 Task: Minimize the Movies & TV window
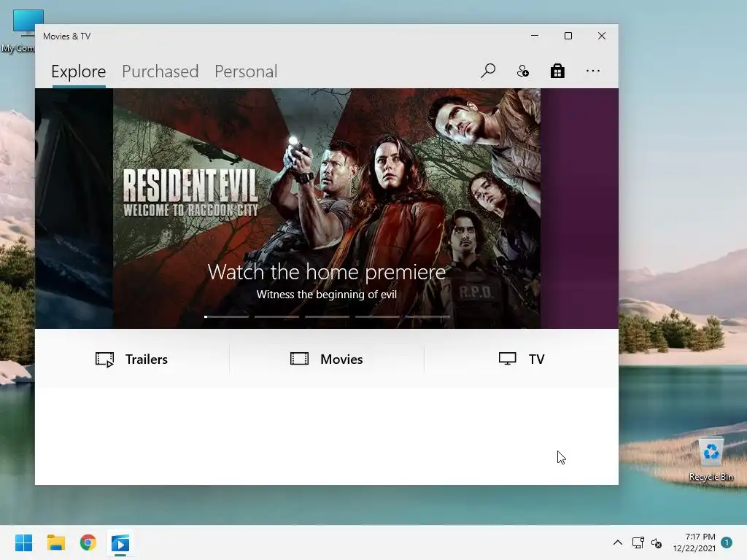[535, 36]
